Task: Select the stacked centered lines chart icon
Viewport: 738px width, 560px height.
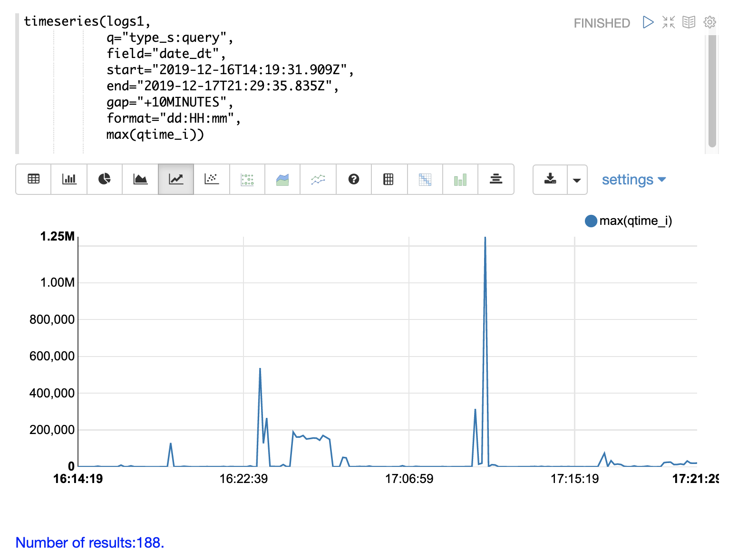Action: pyautogui.click(x=496, y=179)
